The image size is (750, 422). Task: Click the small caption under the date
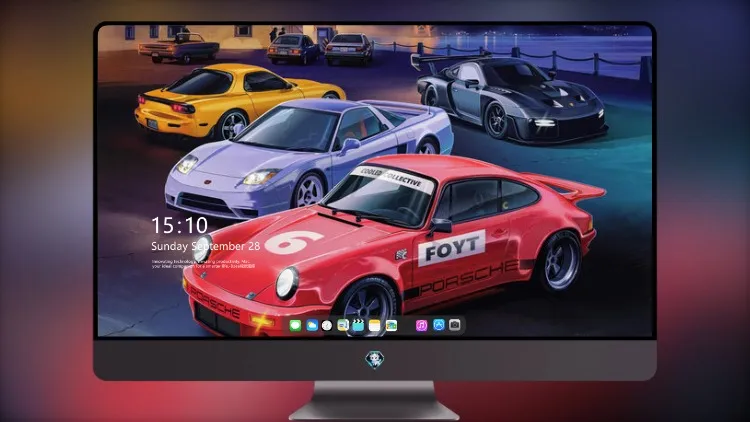[203, 264]
